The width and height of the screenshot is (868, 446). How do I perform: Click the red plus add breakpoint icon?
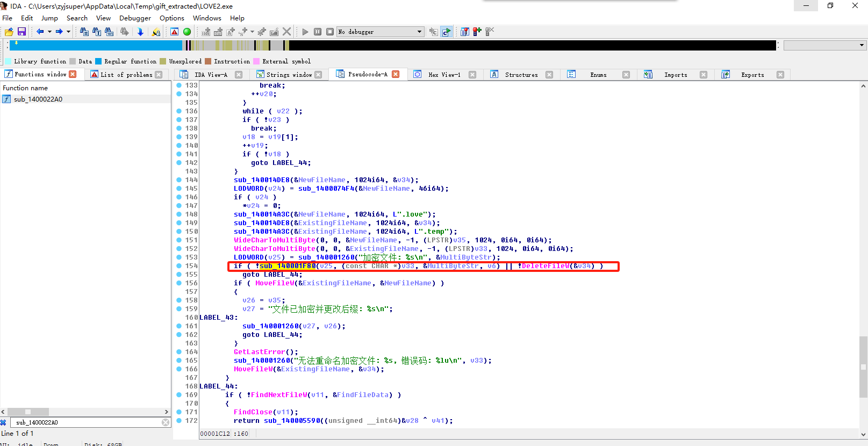point(477,32)
